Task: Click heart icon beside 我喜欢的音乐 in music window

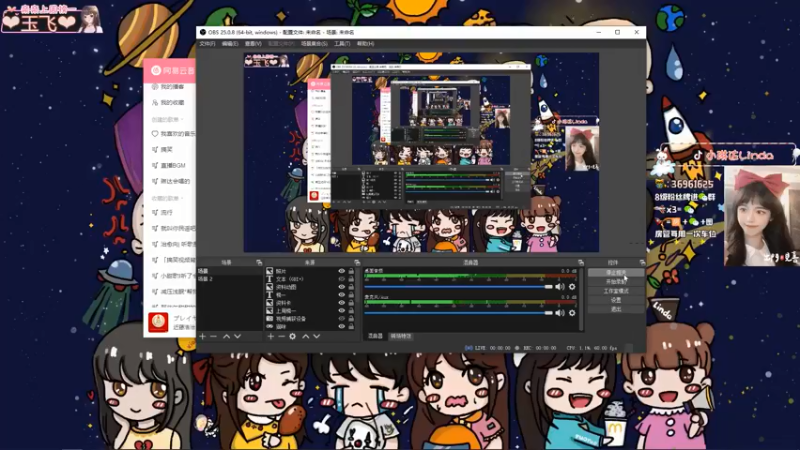Action: coord(155,134)
